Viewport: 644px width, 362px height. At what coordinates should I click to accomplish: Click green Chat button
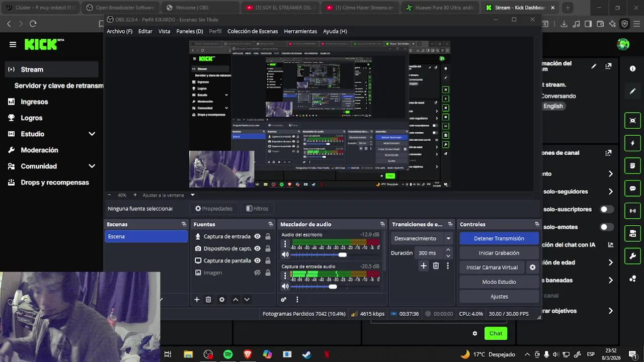tap(496, 333)
